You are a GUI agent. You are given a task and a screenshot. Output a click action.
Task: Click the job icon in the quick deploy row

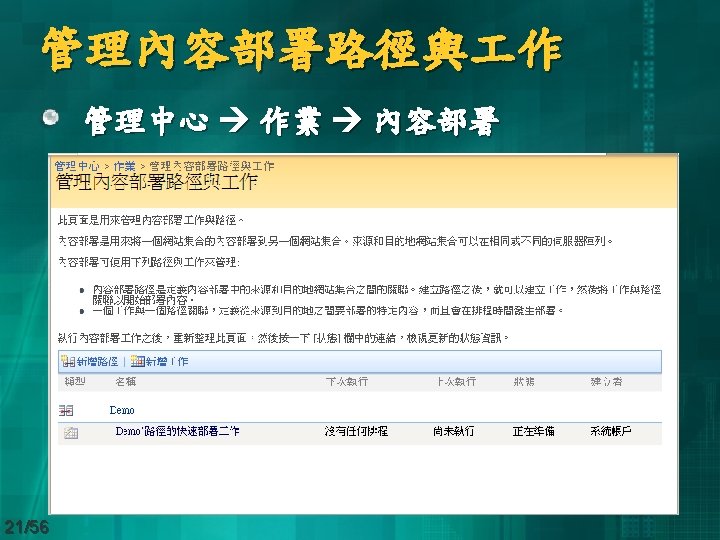[71, 432]
